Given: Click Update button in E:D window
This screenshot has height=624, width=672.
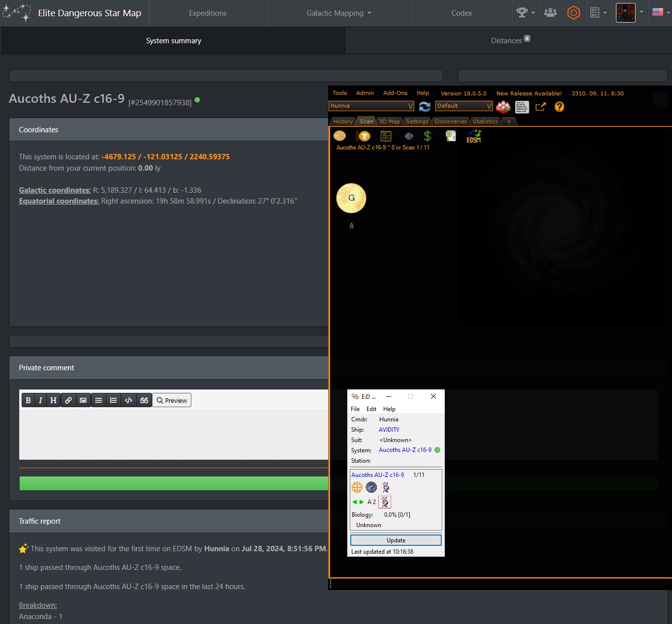Looking at the screenshot, I should 396,540.
